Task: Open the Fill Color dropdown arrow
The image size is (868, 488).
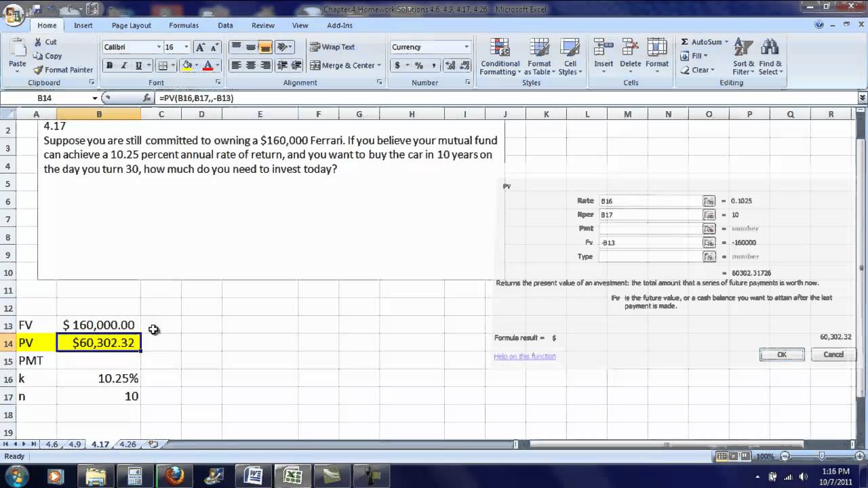Action: pos(197,66)
